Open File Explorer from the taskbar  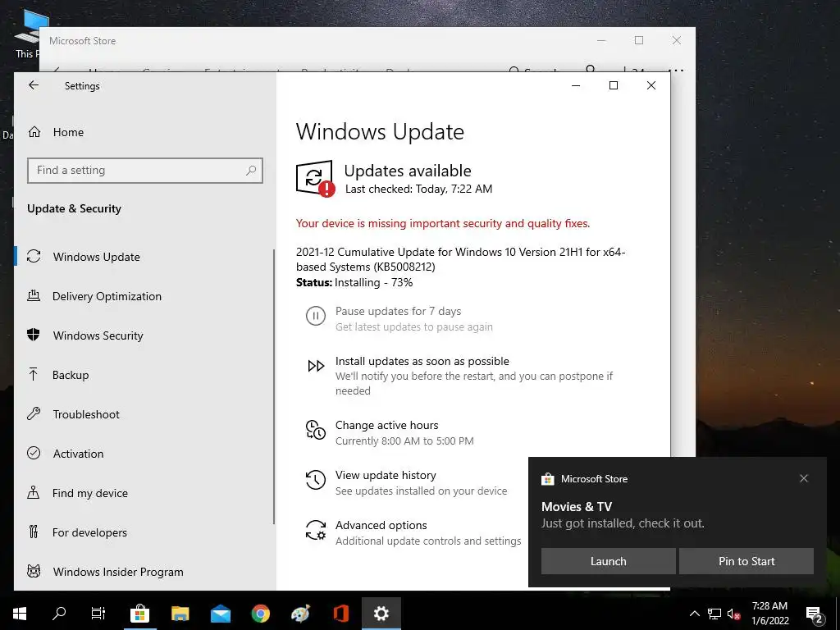(x=180, y=614)
